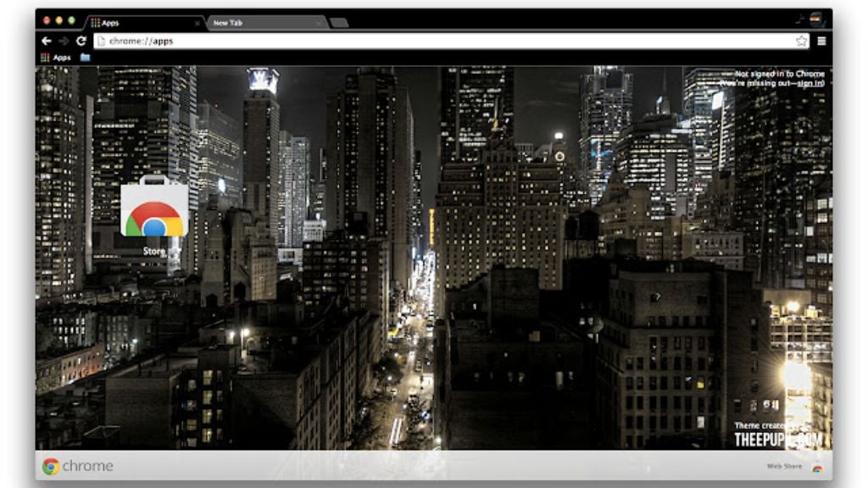Reload the current page
The width and height of the screenshot is (868, 488).
(81, 41)
